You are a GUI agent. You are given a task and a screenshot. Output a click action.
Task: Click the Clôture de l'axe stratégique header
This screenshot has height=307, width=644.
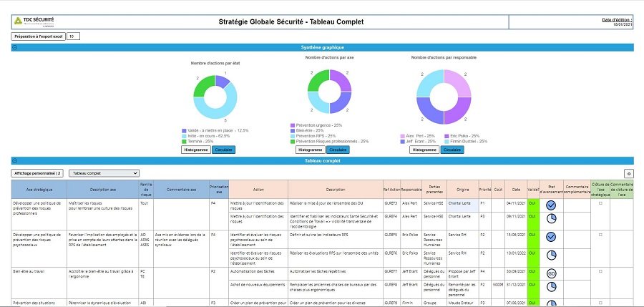[600, 190]
